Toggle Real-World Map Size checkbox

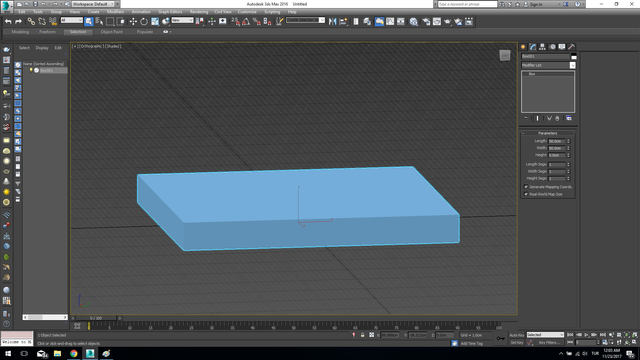526,194
